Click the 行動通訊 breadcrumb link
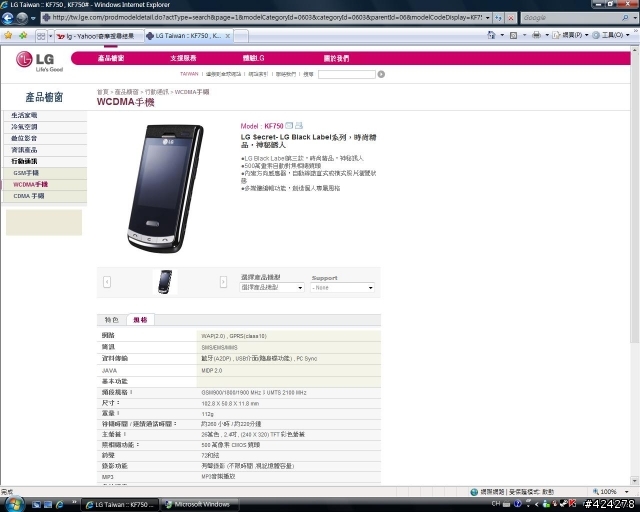640x512 pixels. click(157, 92)
